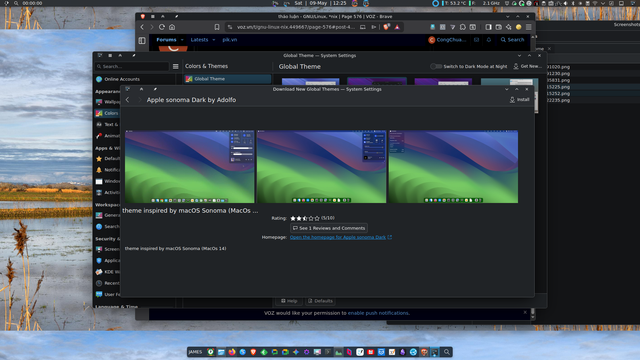Select Global Theme in Colors & Themes list
The height and width of the screenshot is (360, 640).
click(x=227, y=79)
